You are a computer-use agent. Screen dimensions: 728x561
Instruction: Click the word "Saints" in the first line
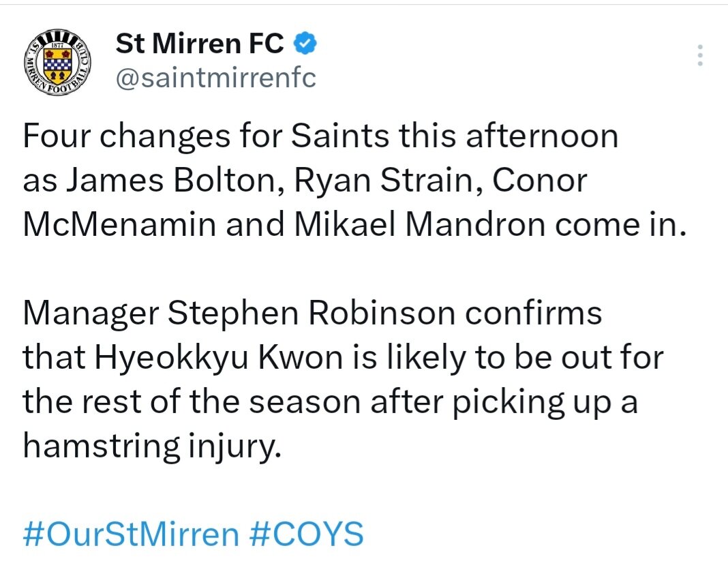click(340, 136)
